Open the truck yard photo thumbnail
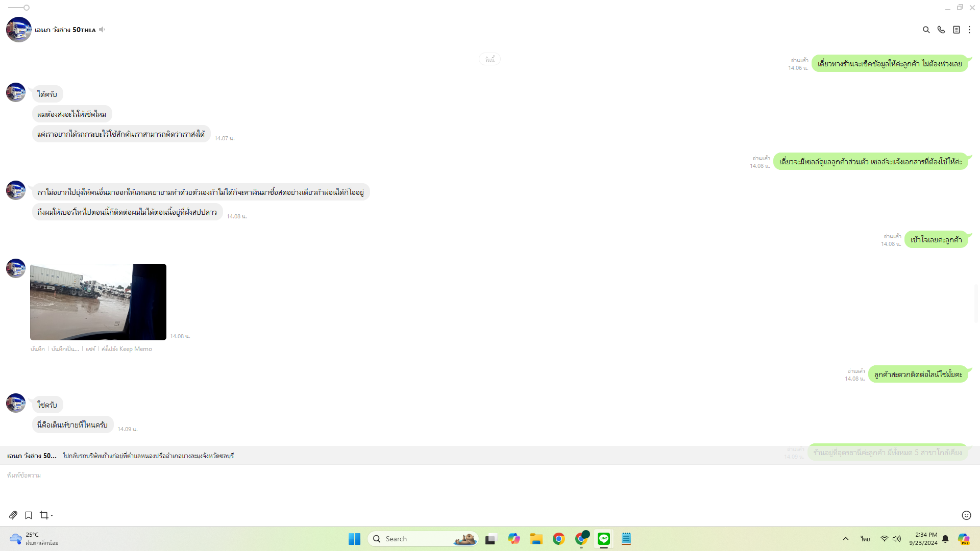The image size is (980, 551). click(98, 302)
